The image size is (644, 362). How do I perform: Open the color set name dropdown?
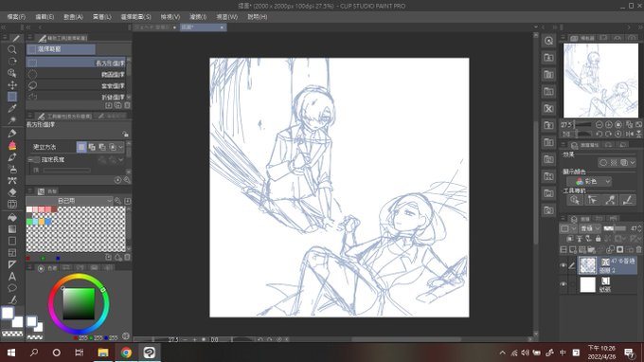coord(70,201)
